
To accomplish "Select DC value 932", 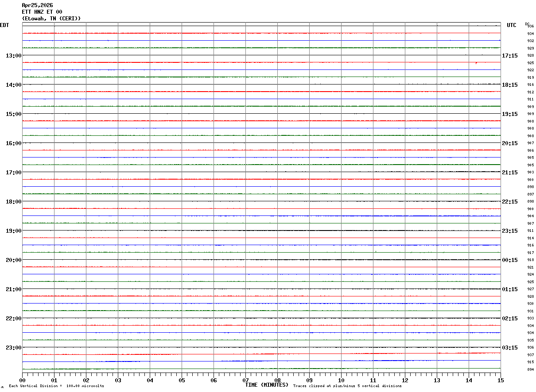I will [530, 41].
